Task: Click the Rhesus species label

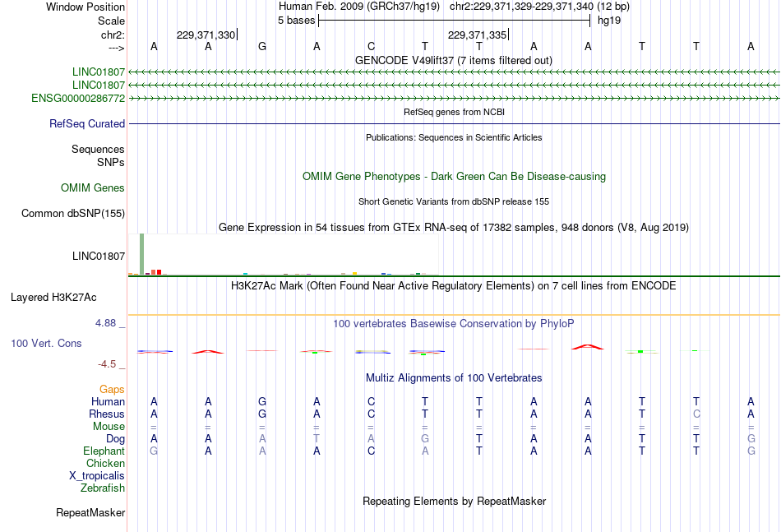Action: pyautogui.click(x=107, y=414)
